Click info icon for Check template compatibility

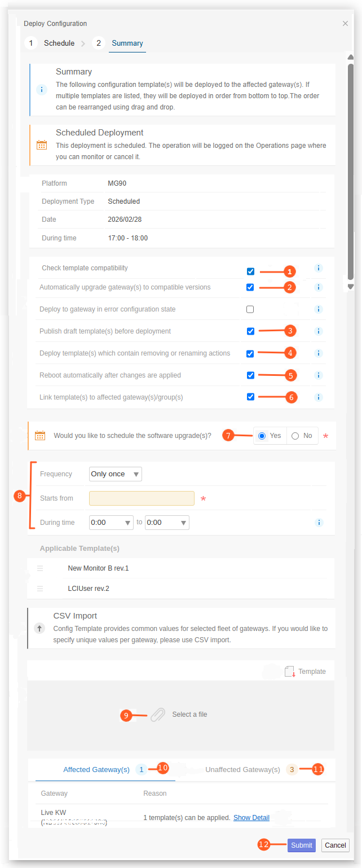pos(318,268)
